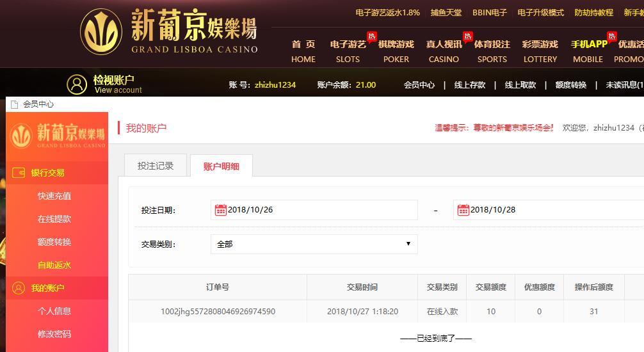Image resolution: width=644 pixels, height=352 pixels.
Task: Select the 账户明细 tab
Action: [x=221, y=166]
